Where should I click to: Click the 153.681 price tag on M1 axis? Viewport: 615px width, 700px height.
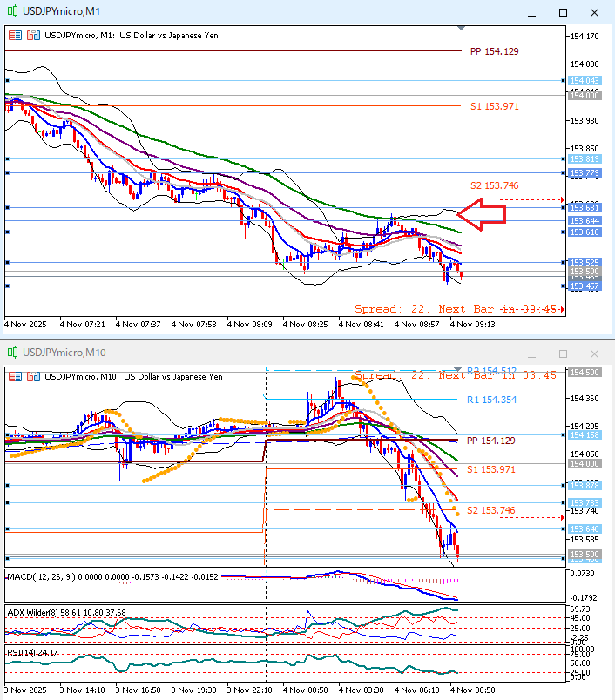584,207
